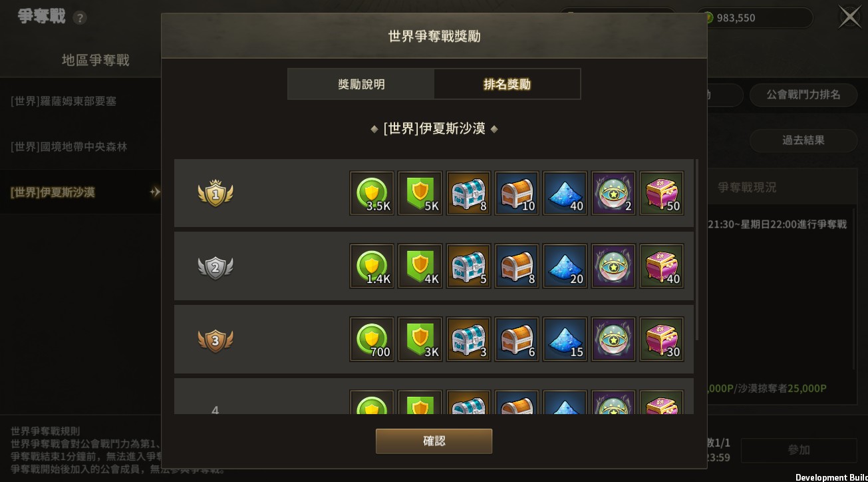Open 公會戰鬥力排名 ranking button
This screenshot has width=868, height=482.
click(803, 95)
